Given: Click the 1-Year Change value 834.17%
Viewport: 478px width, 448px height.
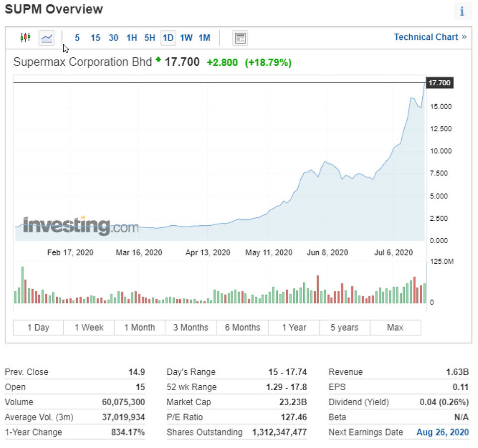Looking at the screenshot, I should pyautogui.click(x=128, y=432).
